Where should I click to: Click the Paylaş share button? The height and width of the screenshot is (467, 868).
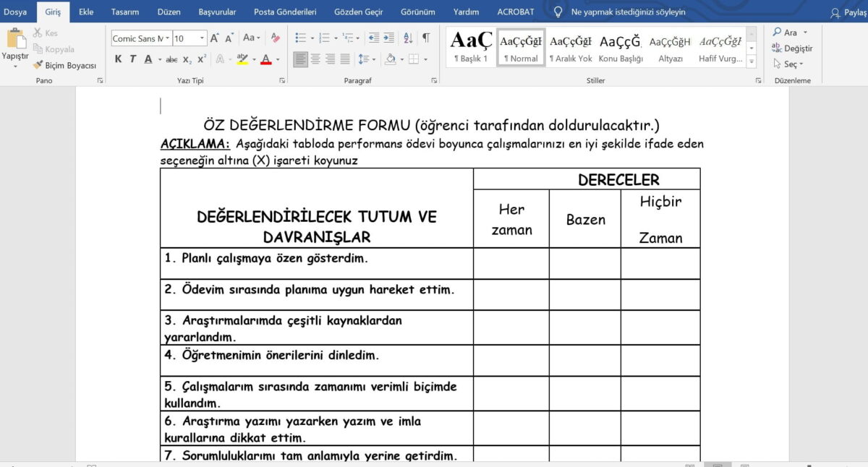pos(848,12)
